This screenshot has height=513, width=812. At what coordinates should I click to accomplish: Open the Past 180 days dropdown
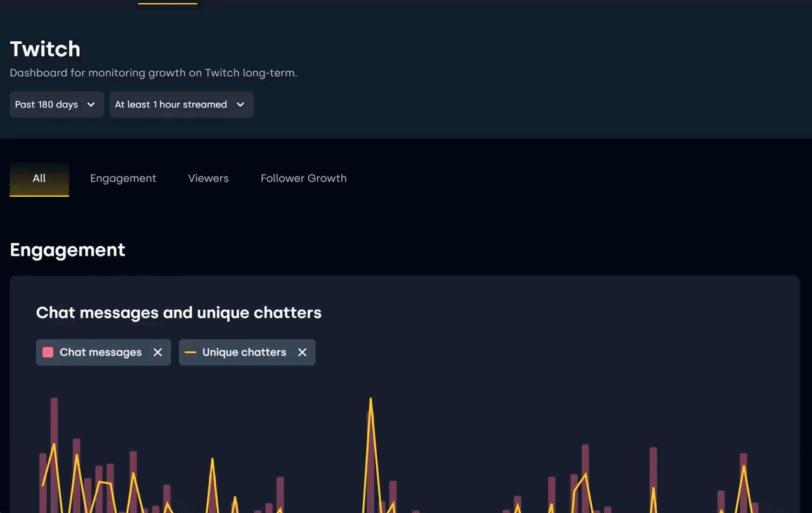[56, 105]
